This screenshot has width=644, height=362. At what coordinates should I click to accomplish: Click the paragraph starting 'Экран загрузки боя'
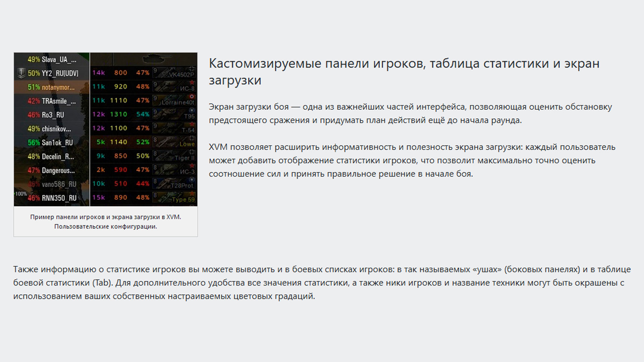pos(411,113)
